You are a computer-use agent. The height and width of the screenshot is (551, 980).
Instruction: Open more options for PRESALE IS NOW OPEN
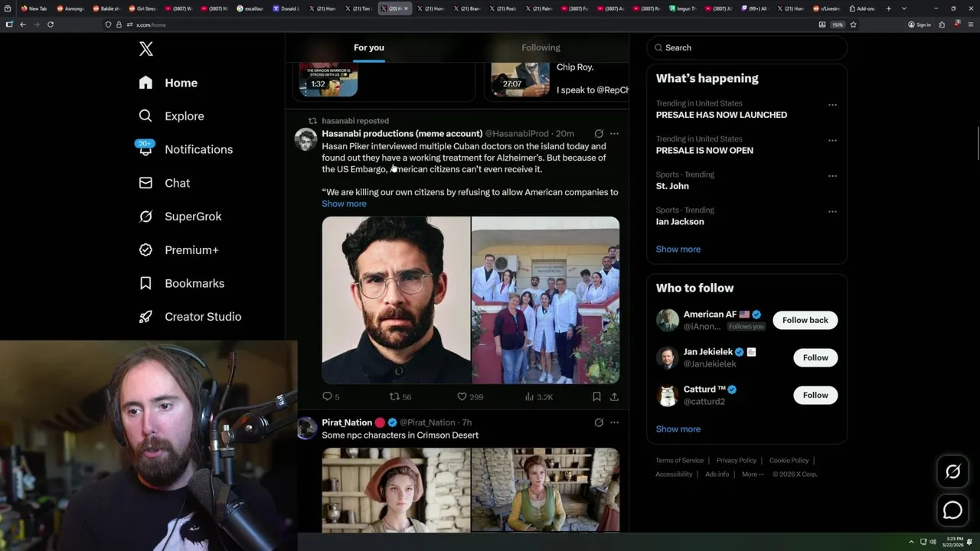click(x=832, y=141)
